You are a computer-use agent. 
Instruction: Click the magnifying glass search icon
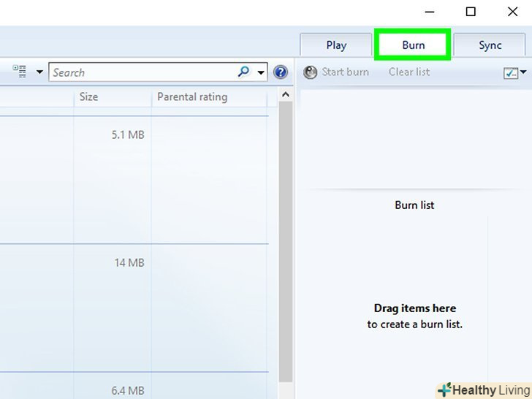(243, 72)
